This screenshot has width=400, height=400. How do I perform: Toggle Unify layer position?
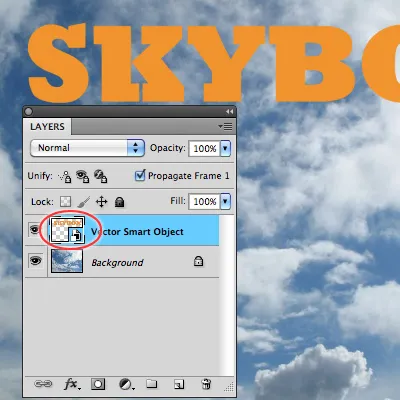pyautogui.click(x=65, y=176)
